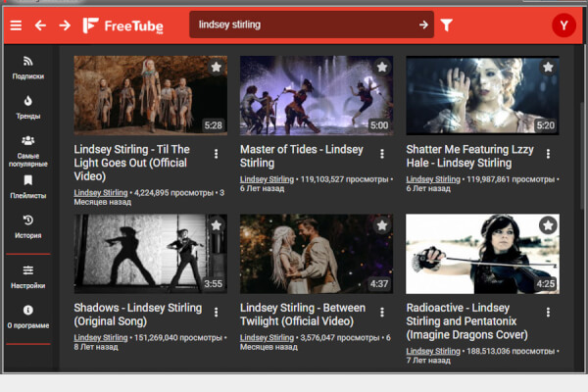The image size is (588, 392).
Task: Go back with the left arrow
Action: (x=40, y=25)
